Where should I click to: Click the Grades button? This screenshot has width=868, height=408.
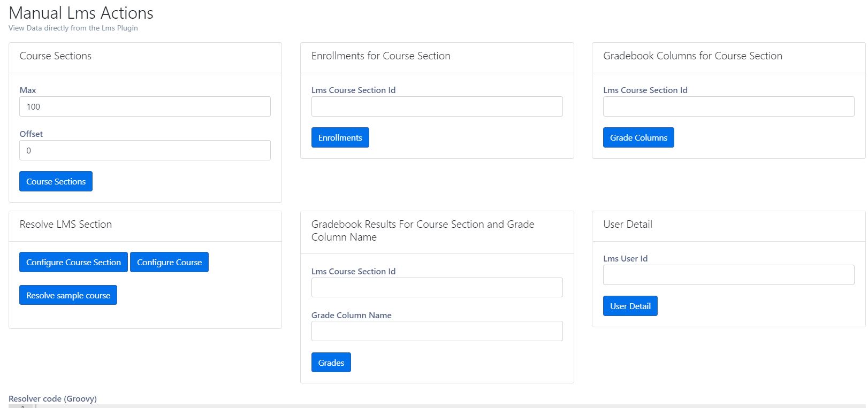pyautogui.click(x=331, y=362)
